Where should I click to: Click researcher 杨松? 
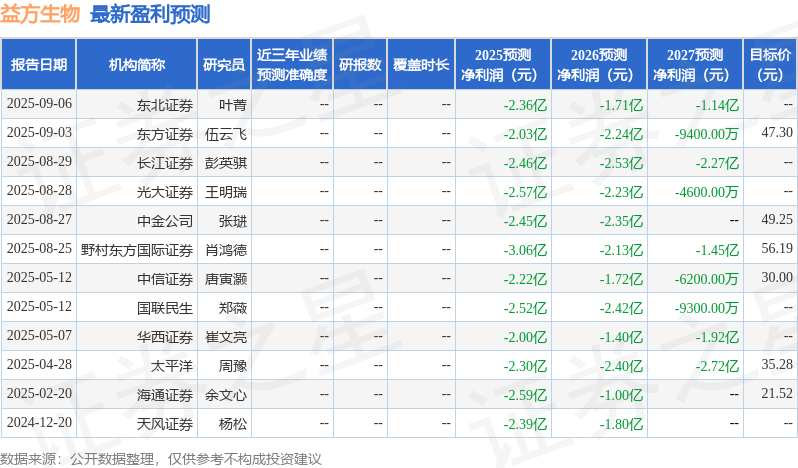233,424
